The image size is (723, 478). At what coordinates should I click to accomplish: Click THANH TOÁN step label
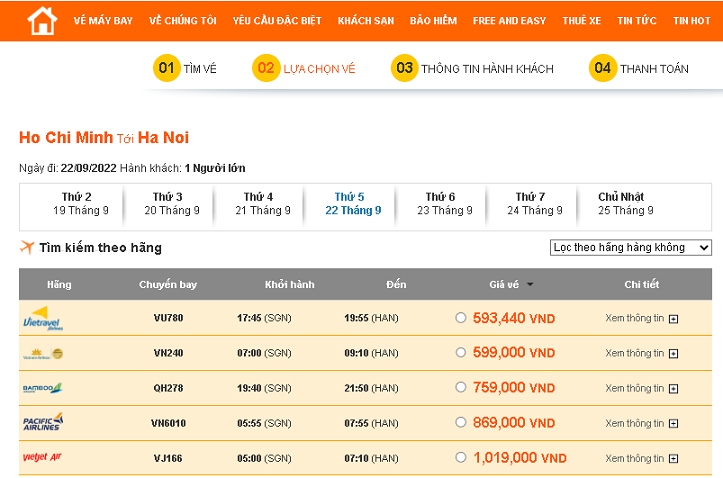tap(654, 69)
